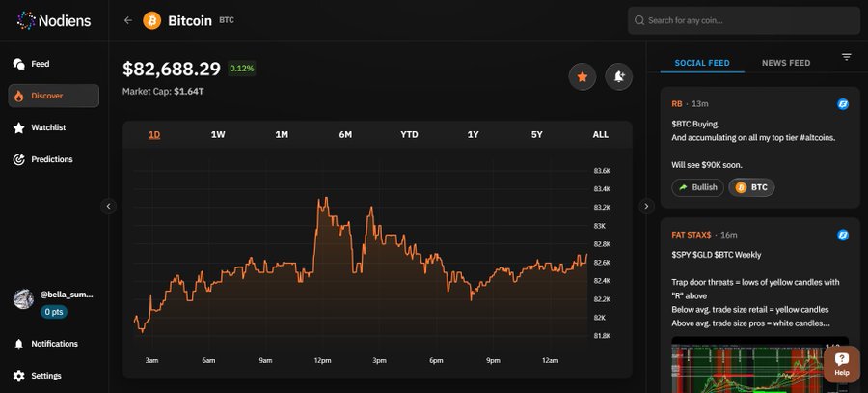Add a price alert with bell icon
The height and width of the screenshot is (393, 868).
tap(619, 77)
